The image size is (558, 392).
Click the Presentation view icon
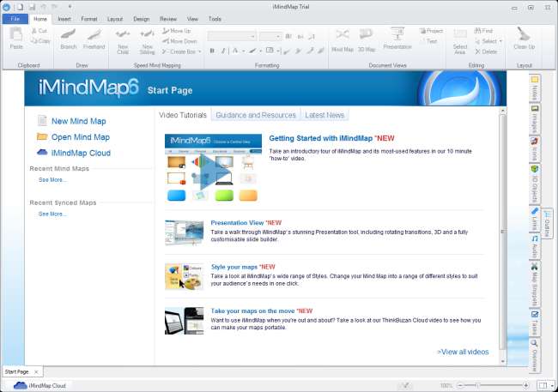coord(397,39)
